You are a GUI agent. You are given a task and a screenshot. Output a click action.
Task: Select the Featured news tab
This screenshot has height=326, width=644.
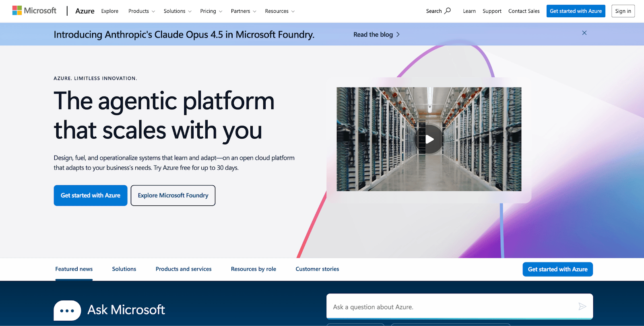(x=74, y=269)
